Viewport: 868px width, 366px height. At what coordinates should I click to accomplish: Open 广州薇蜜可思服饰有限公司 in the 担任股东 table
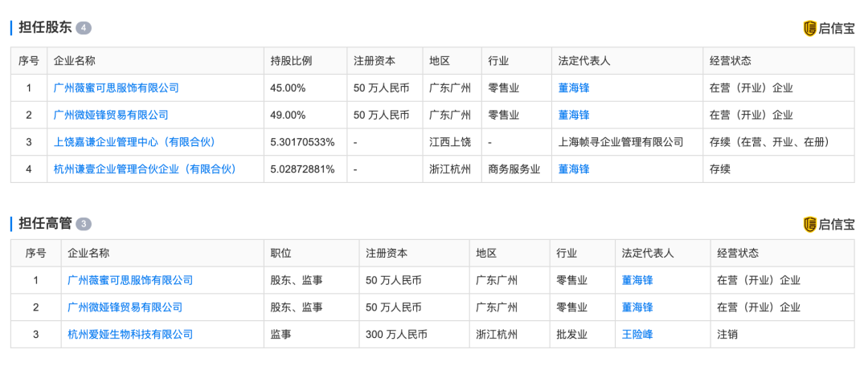pos(116,88)
